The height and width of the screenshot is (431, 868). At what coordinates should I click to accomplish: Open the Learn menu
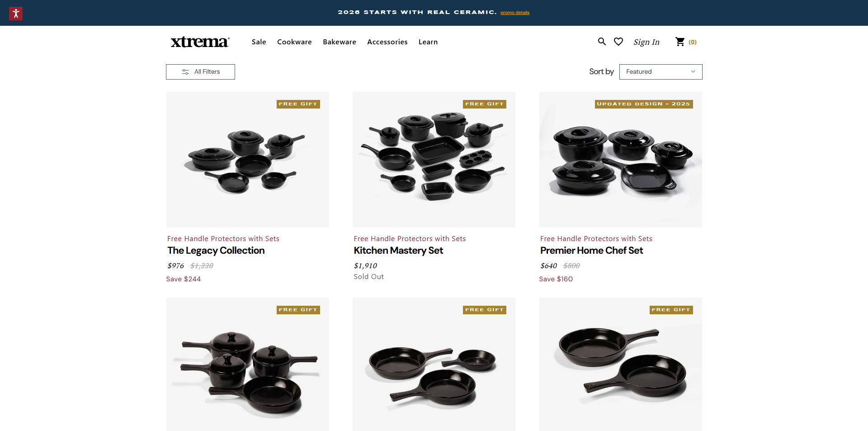pyautogui.click(x=428, y=42)
